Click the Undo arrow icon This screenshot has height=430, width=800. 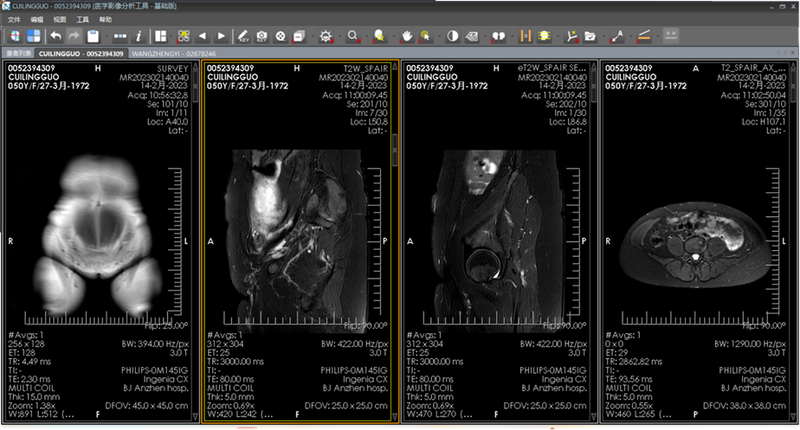tap(56, 36)
